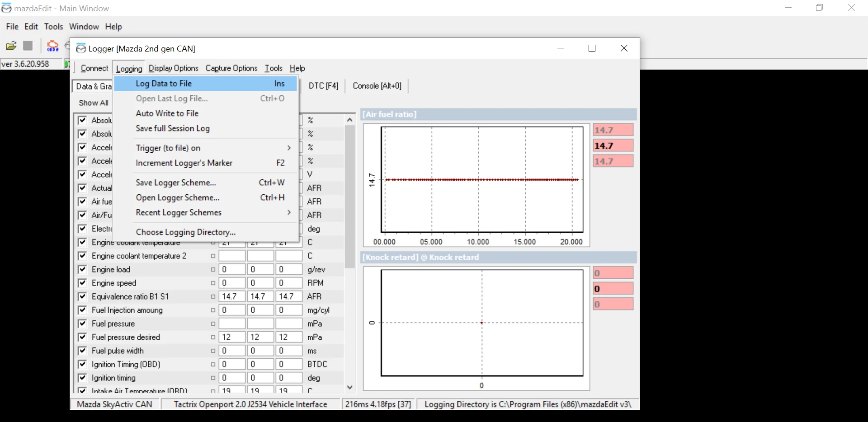This screenshot has height=422, width=868.
Task: Click the Air fuel ratio graph header
Action: click(x=499, y=114)
